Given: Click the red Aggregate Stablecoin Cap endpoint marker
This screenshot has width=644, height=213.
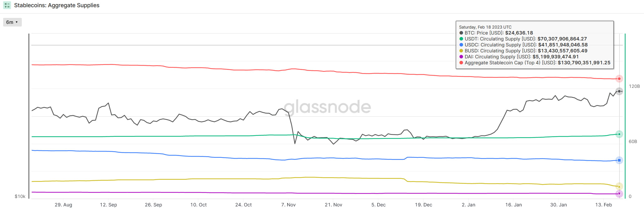Looking at the screenshot, I should 619,79.
